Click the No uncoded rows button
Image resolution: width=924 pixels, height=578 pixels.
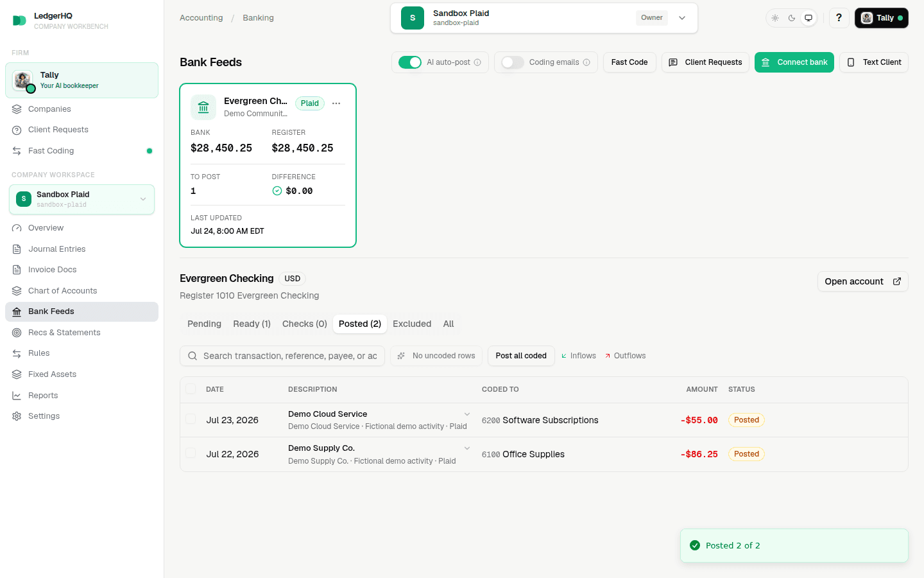tap(436, 356)
